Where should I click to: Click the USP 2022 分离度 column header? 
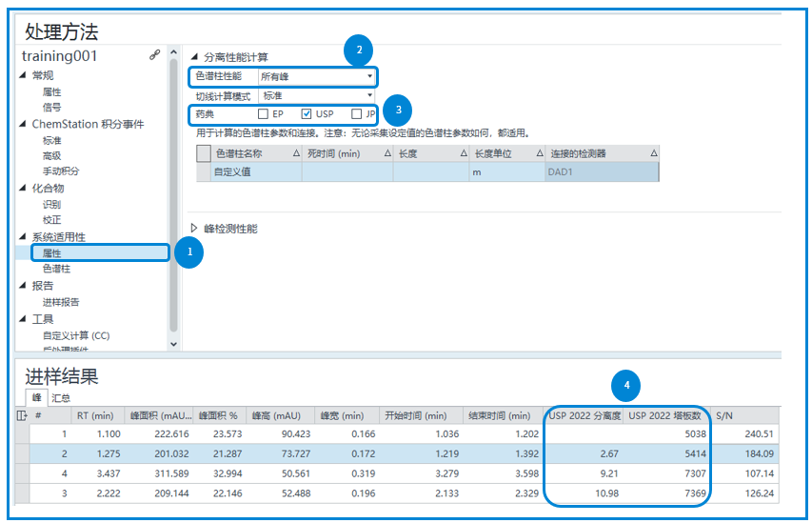[x=584, y=415]
